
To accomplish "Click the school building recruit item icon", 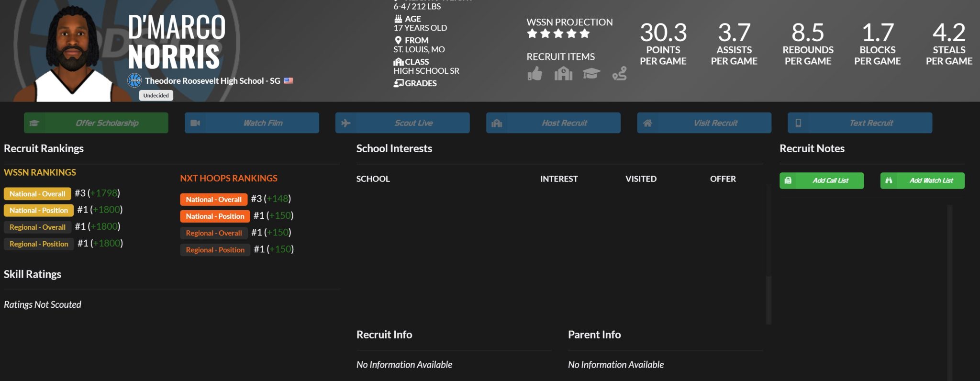I will pos(563,74).
